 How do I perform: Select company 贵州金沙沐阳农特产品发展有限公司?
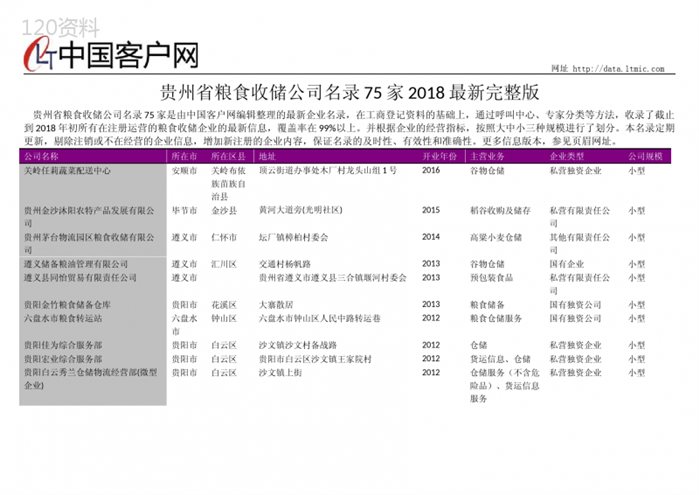89,217
